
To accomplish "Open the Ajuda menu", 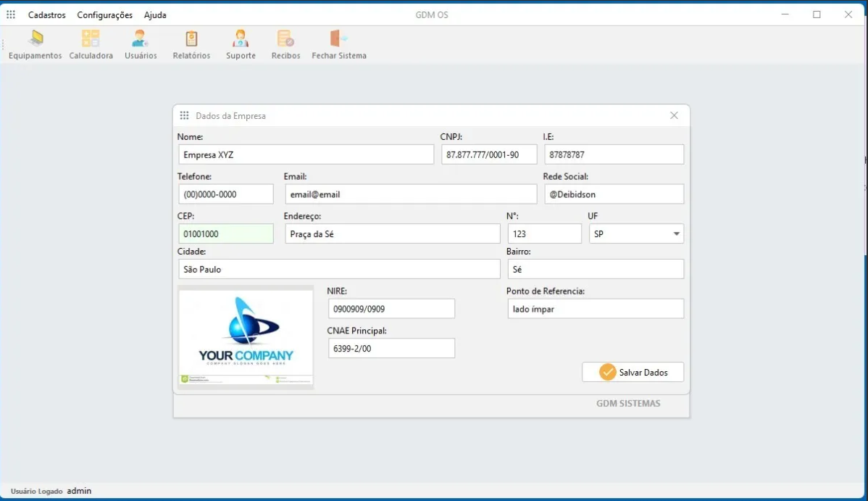I will pos(154,15).
